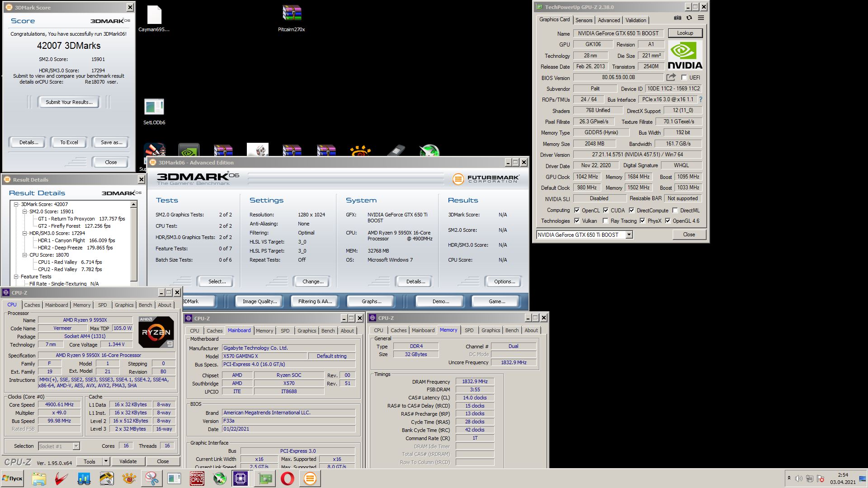This screenshot has width=868, height=488.
Task: Click the Ryzen logo in CPU-Z
Action: pyautogui.click(x=156, y=332)
